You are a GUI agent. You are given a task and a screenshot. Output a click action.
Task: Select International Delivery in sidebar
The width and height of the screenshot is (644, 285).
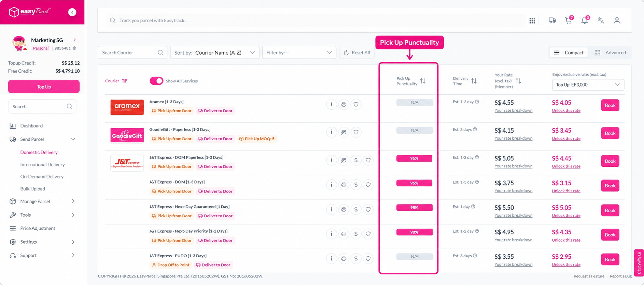42,164
